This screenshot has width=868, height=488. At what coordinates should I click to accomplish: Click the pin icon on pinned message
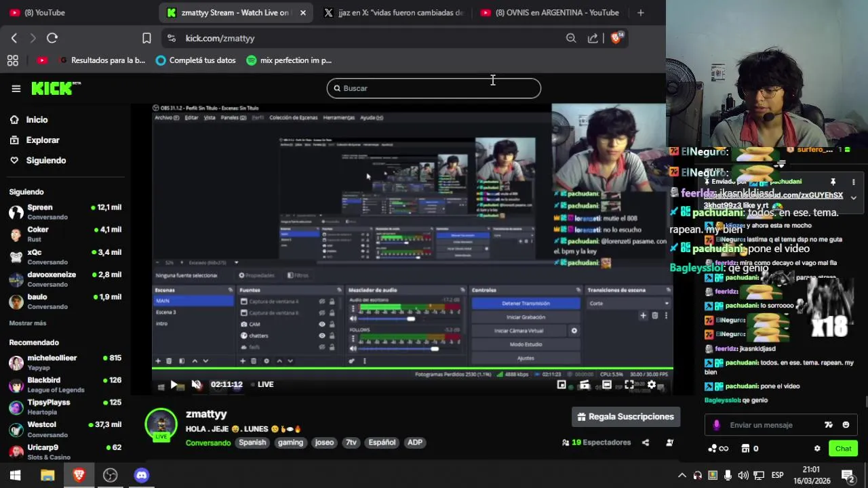click(833, 182)
